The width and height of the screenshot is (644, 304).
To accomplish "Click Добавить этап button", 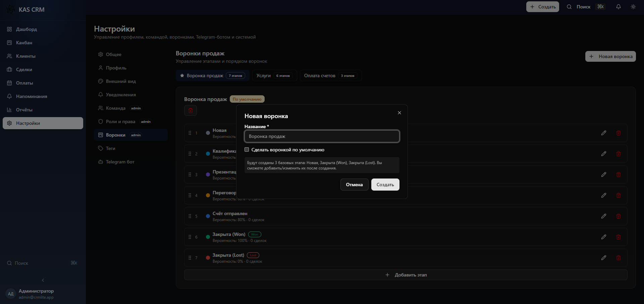I will (x=406, y=275).
